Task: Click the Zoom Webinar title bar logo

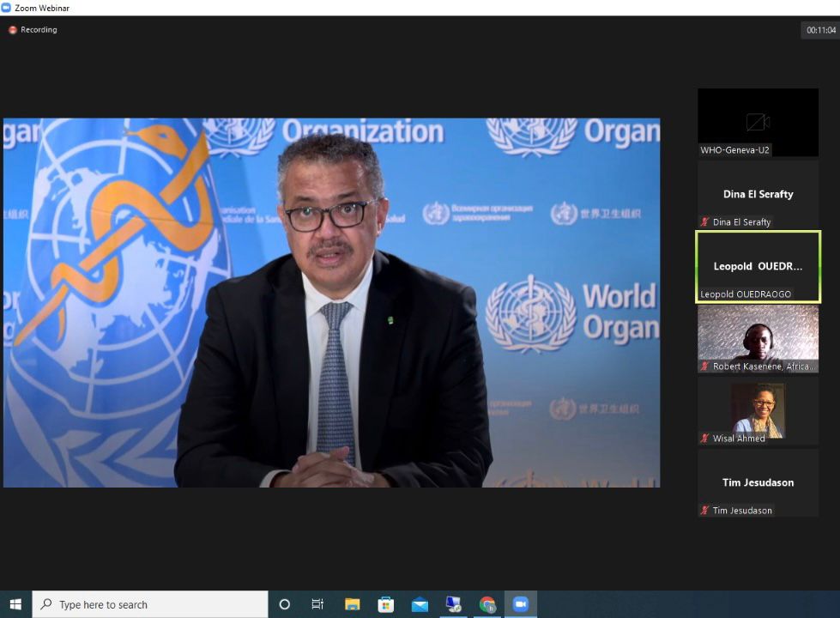Action: point(7,8)
